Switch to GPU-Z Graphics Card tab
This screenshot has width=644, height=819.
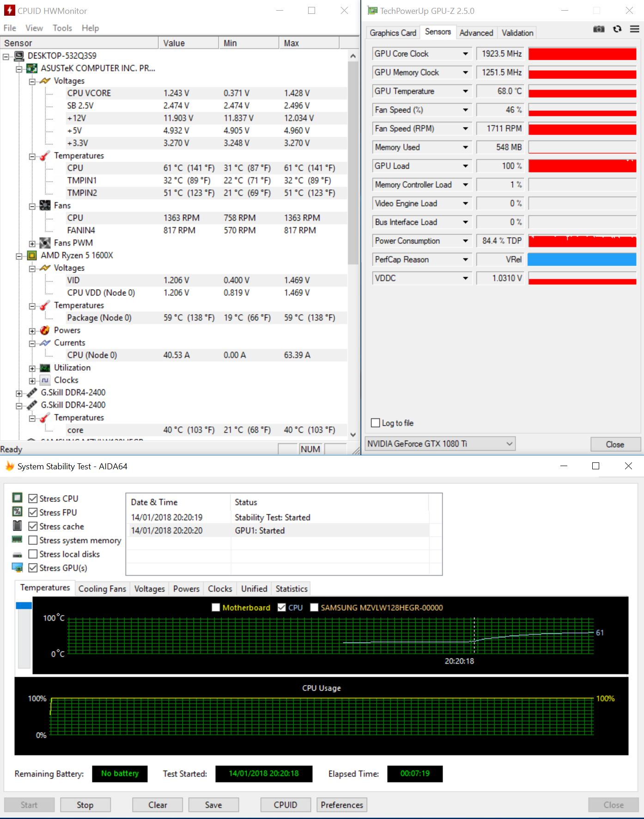click(393, 33)
